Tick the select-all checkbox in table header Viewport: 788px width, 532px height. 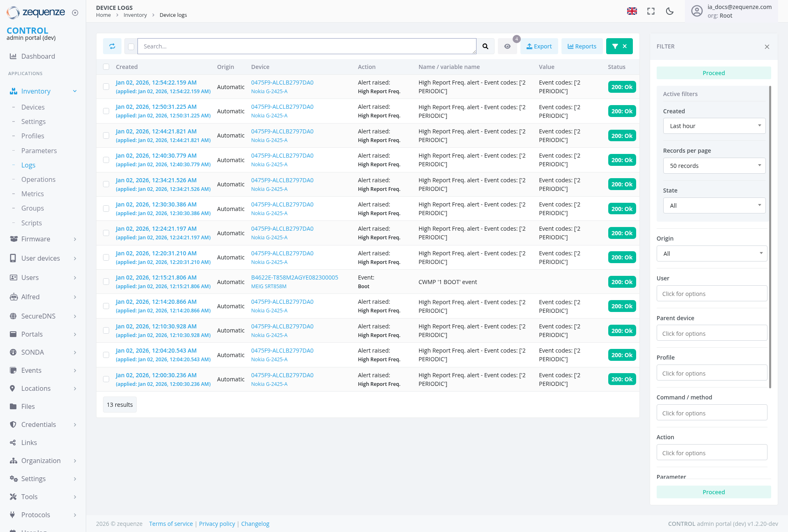[106, 67]
